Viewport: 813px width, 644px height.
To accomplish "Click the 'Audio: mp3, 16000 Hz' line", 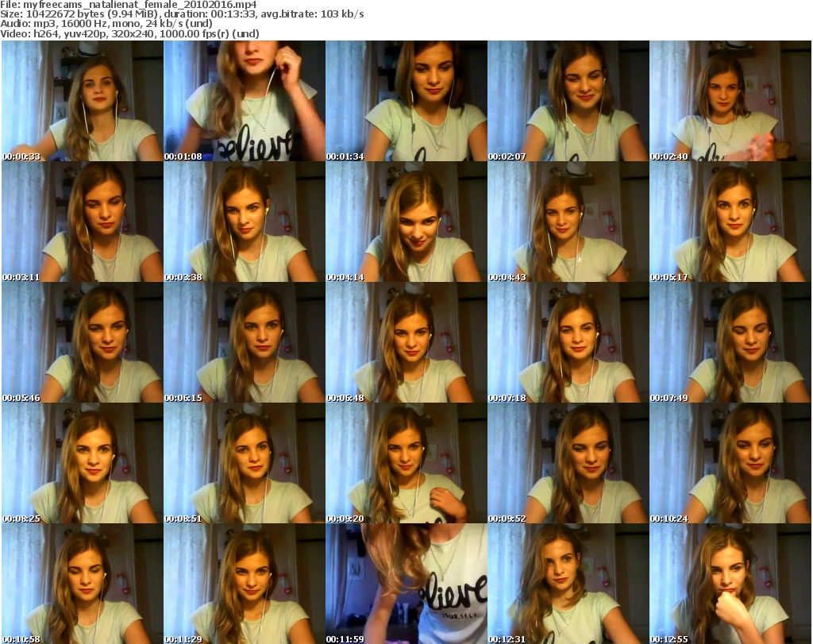I will (106, 24).
